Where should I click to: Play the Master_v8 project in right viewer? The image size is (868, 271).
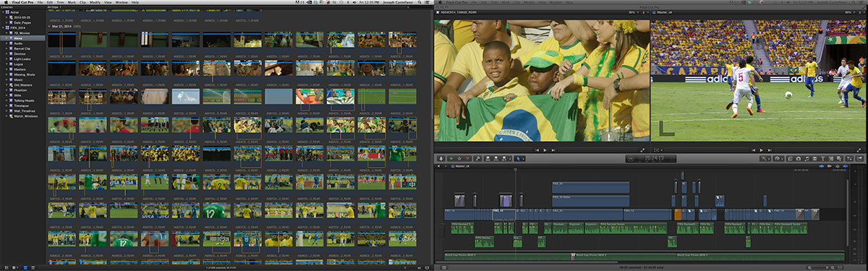[761, 150]
